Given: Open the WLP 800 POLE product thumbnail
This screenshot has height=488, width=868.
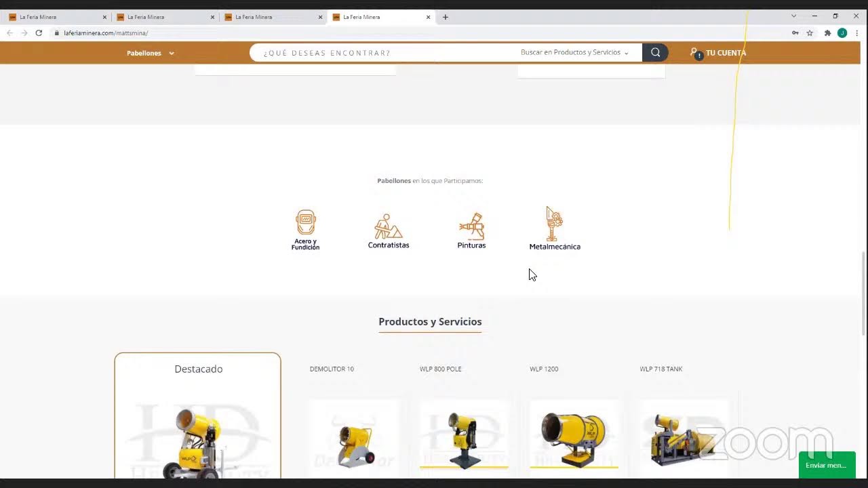Looking at the screenshot, I should (x=464, y=439).
